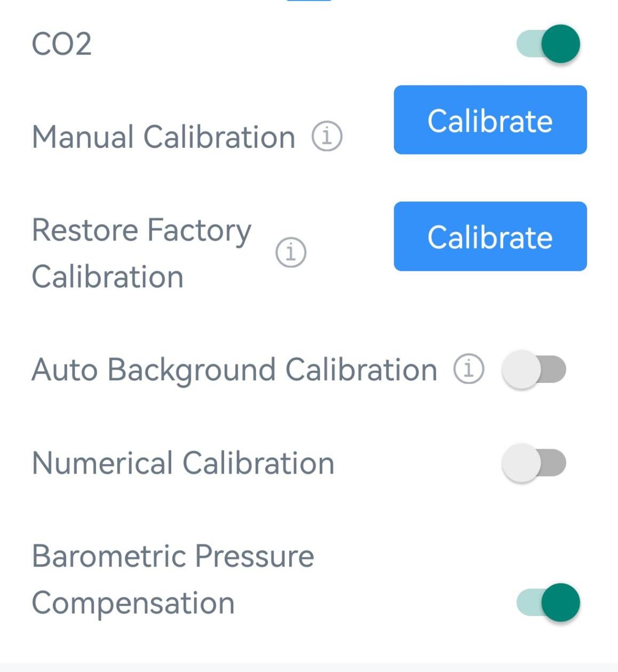618x672 pixels.
Task: Select the Auto Background Calibration label
Action: click(x=234, y=370)
